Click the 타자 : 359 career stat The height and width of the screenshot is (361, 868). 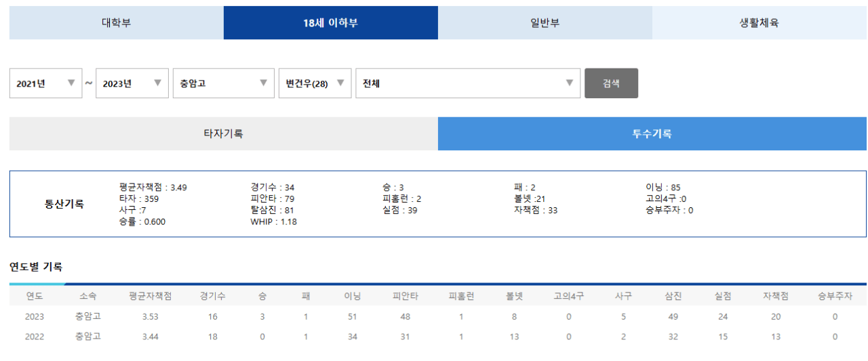(x=138, y=198)
